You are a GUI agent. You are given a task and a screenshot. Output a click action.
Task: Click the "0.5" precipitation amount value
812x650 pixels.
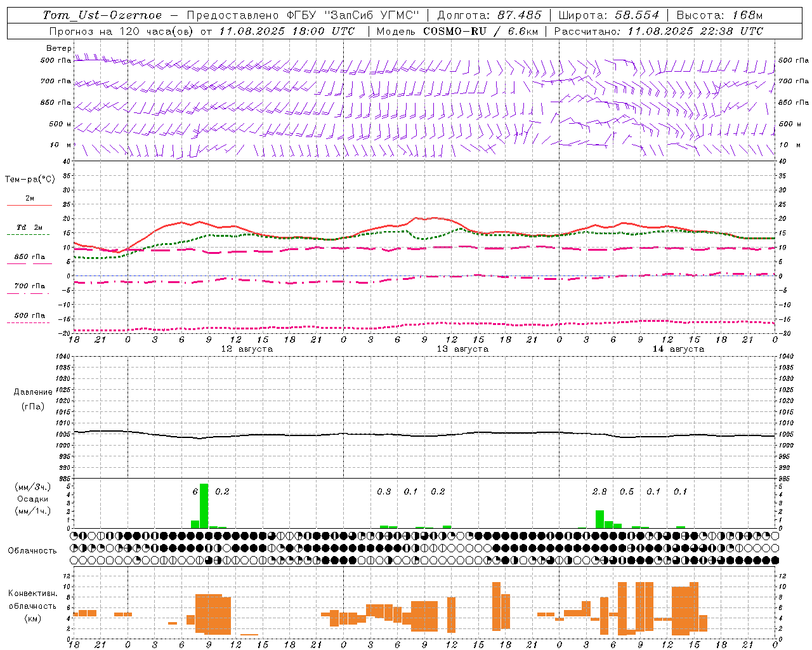627,491
